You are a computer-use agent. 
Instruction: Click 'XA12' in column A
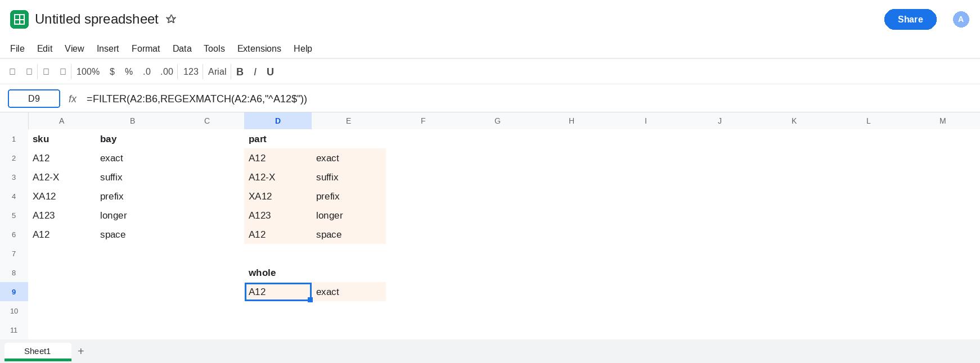coord(62,196)
